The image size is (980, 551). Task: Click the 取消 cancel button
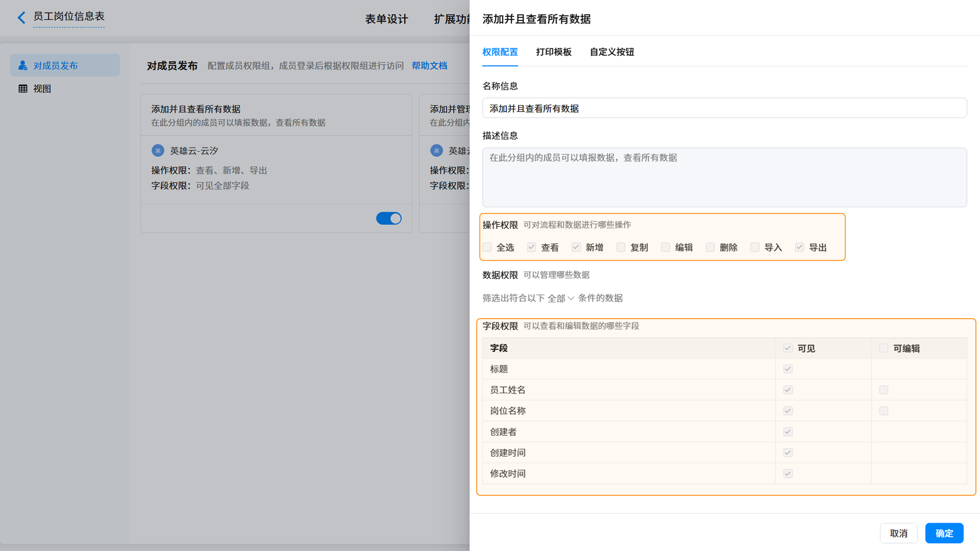(x=899, y=533)
